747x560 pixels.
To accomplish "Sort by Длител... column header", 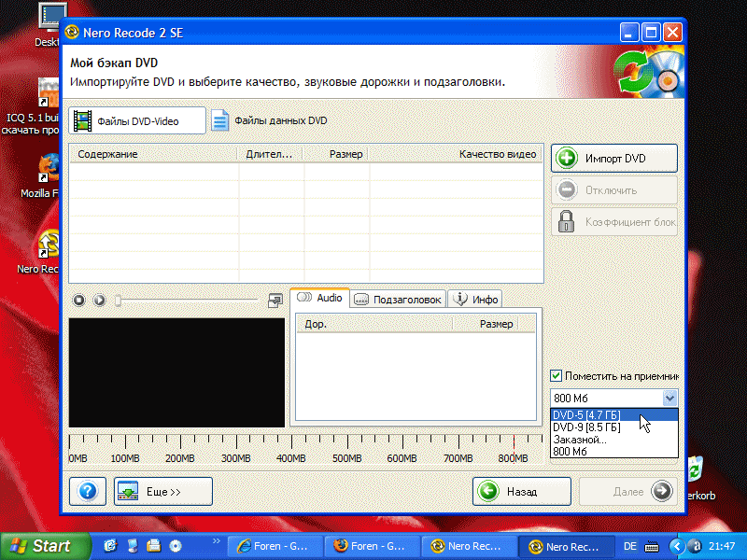I will point(270,154).
